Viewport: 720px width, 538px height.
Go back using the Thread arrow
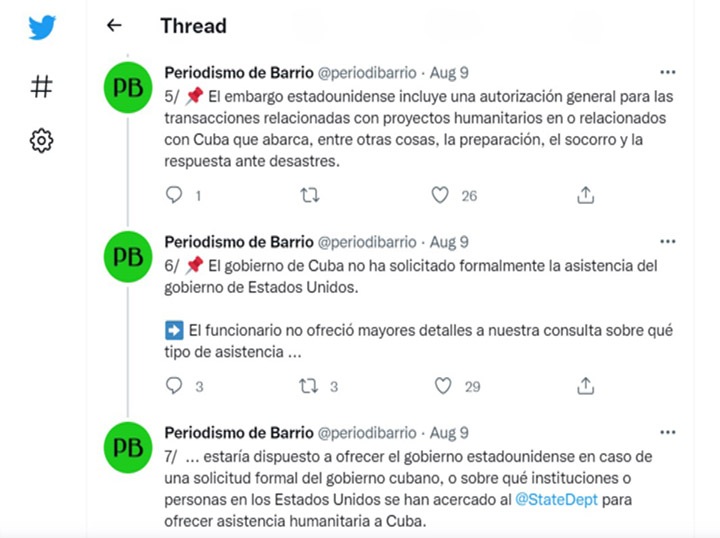click(x=114, y=26)
